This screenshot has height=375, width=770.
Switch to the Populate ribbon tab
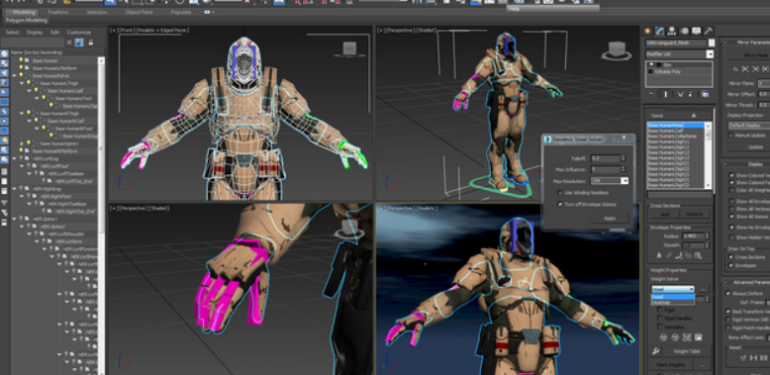point(181,12)
